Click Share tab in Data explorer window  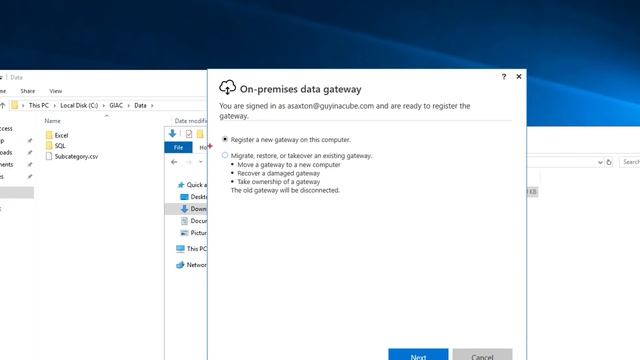(x=28, y=91)
